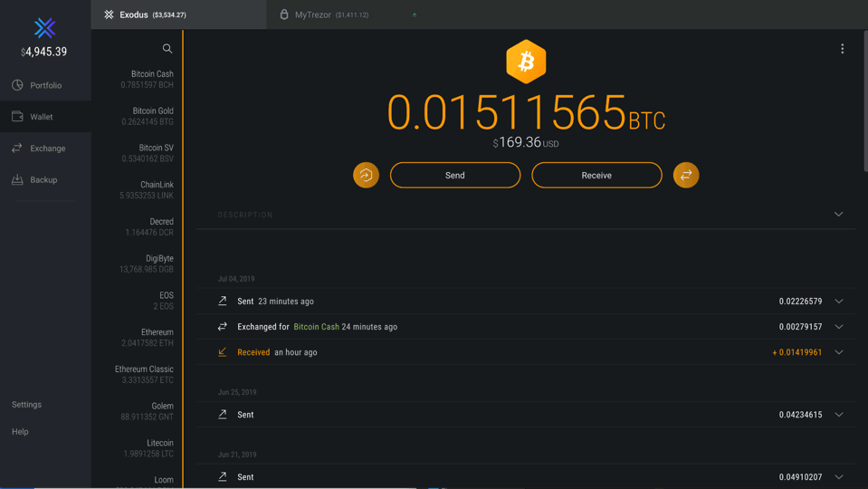Click the Portfolio pie chart icon
The image size is (868, 489).
(x=18, y=85)
